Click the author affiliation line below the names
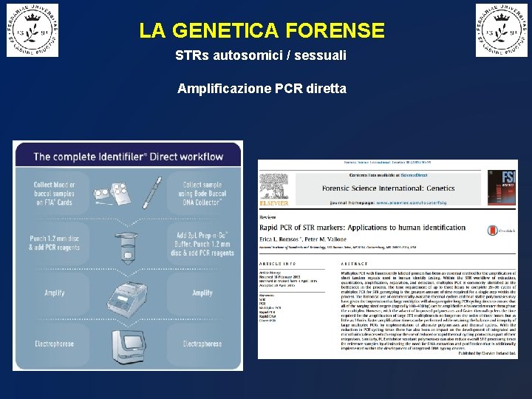 pos(338,248)
